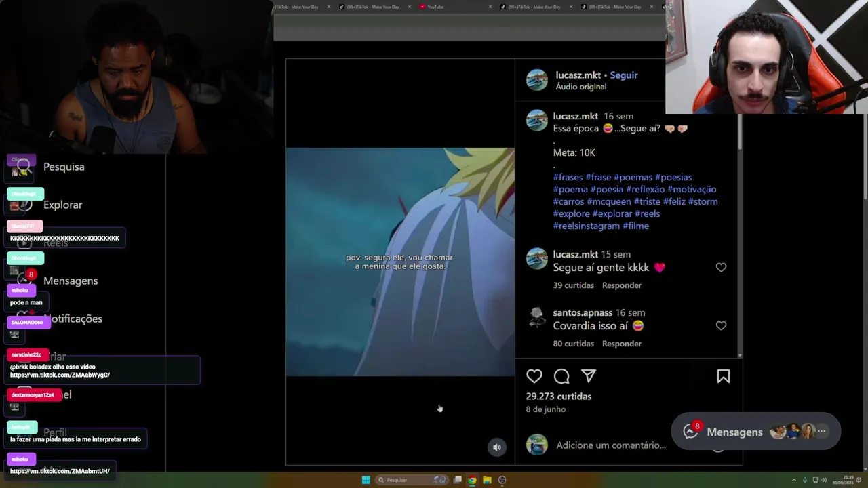Mute the video with the speaker icon
868x488 pixels.
497,447
